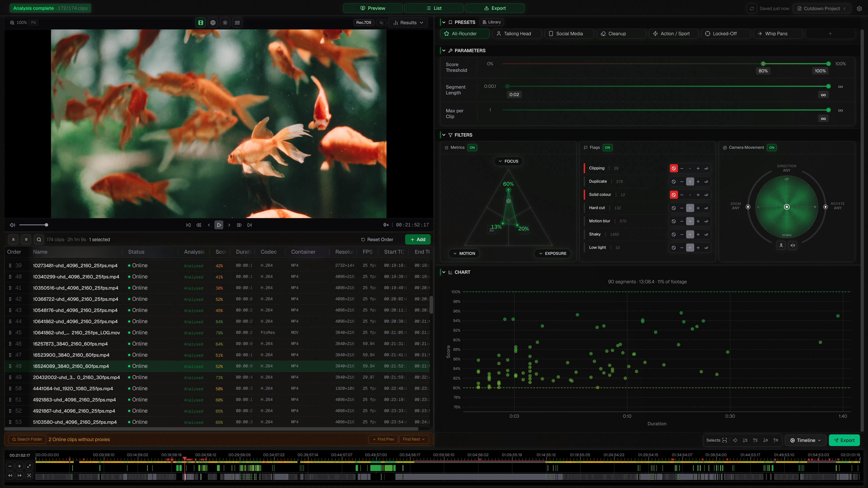Switch to the Export tab

(495, 8)
